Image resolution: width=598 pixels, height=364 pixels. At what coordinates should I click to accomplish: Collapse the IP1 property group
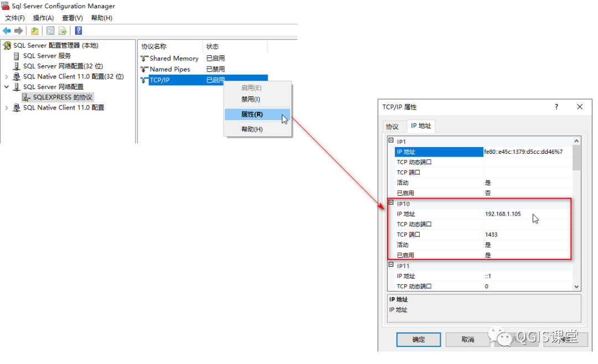[x=391, y=141]
